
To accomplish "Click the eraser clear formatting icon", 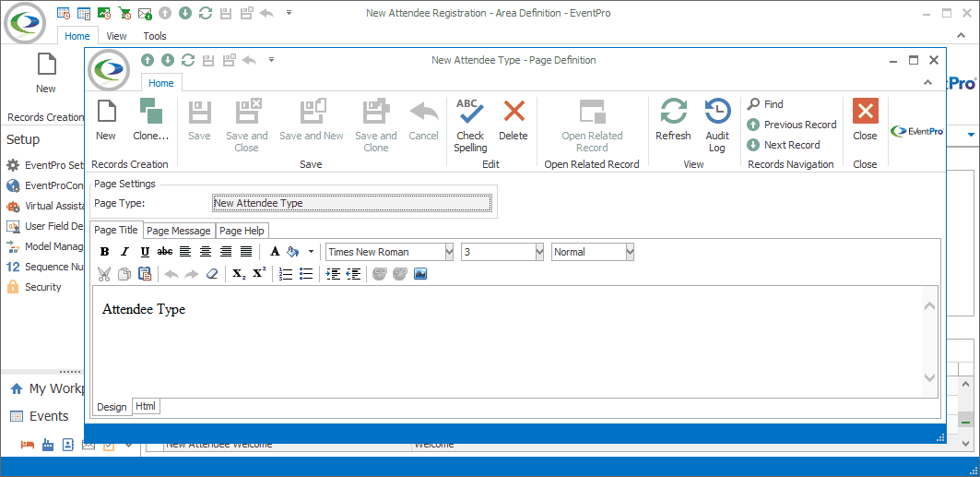I will point(212,273).
